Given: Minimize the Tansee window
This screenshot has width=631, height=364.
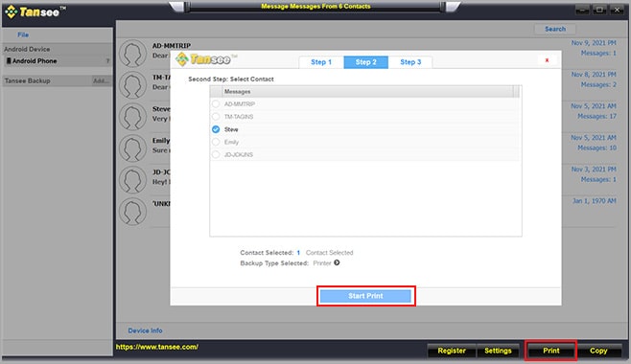Looking at the screenshot, I should pos(582,10).
